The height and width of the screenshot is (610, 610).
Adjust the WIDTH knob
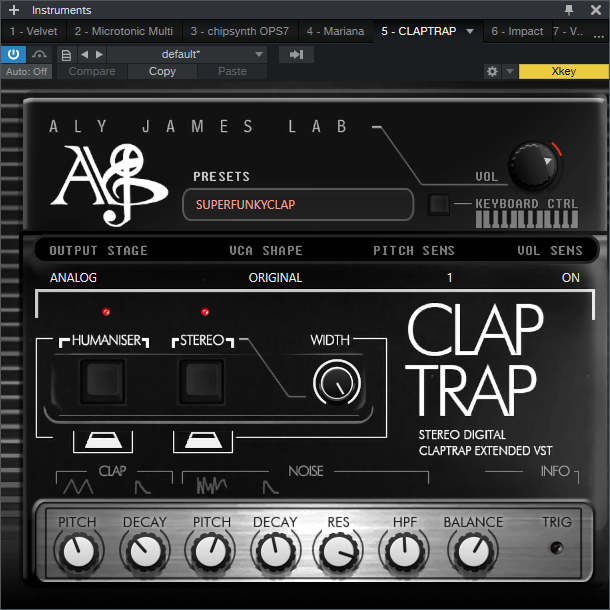(x=337, y=383)
